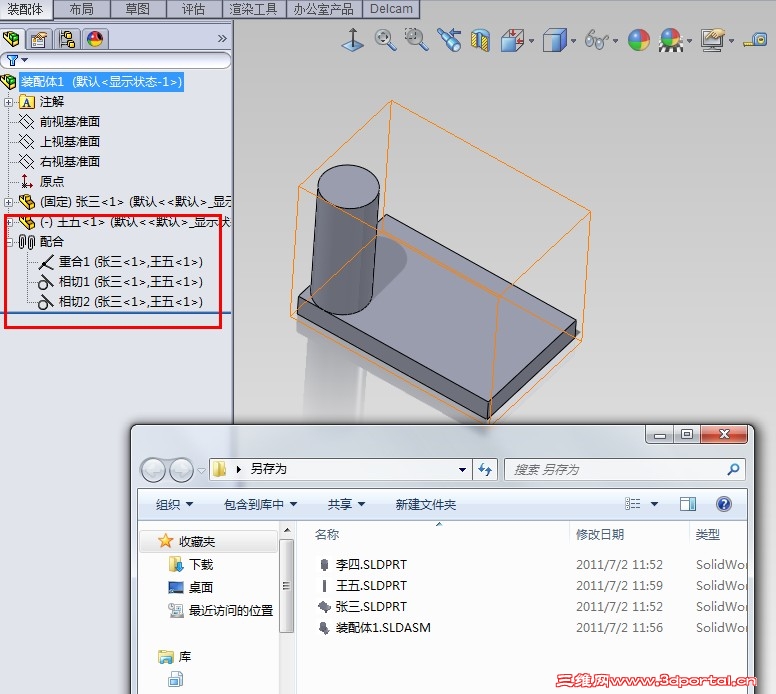Collapse the 配合 mates folder

8,242
